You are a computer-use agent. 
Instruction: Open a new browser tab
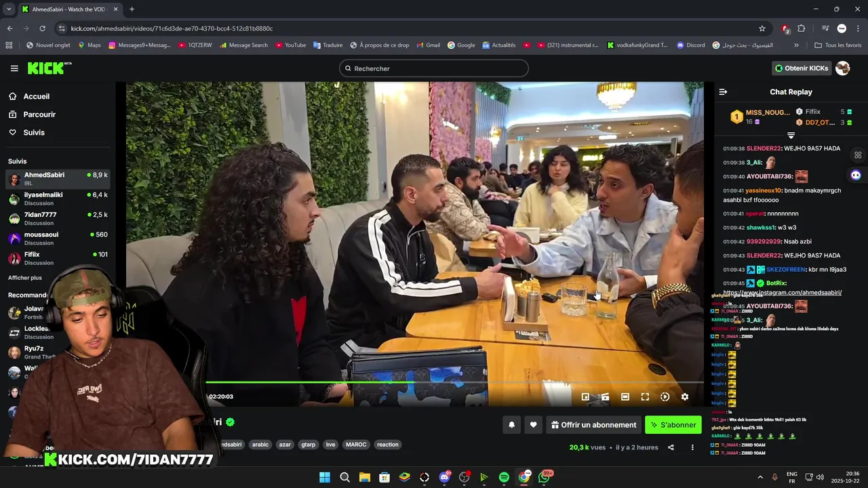(x=132, y=9)
